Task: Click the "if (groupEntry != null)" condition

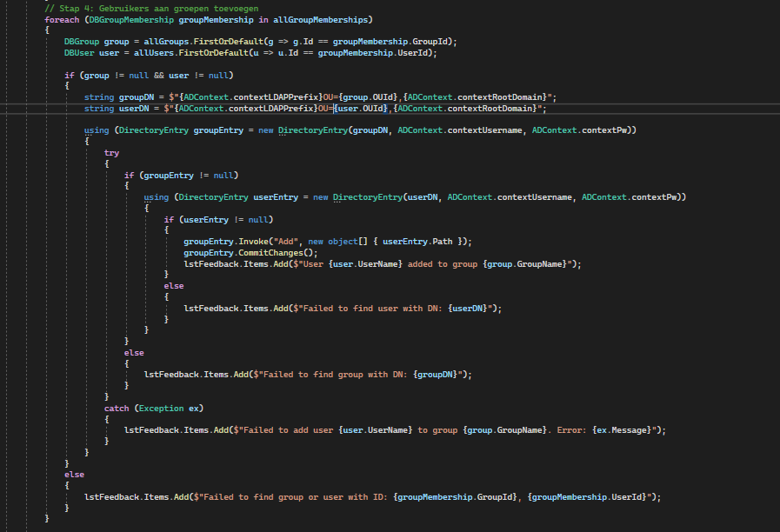Action: pos(181,176)
